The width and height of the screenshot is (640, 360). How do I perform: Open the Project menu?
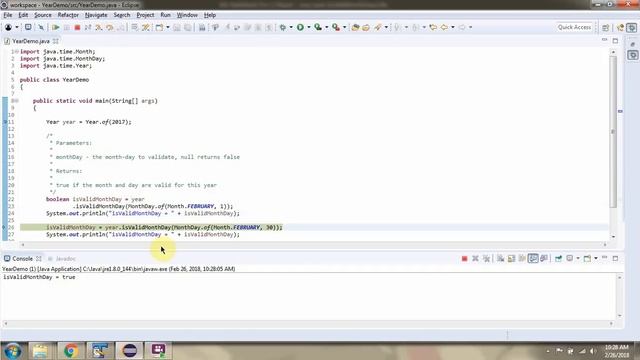point(145,15)
